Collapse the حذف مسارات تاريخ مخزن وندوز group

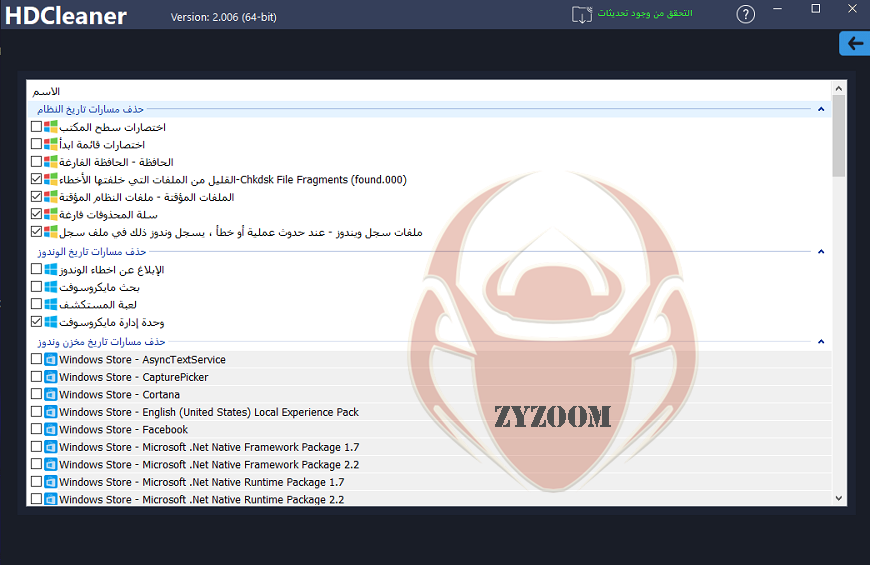[x=821, y=341]
